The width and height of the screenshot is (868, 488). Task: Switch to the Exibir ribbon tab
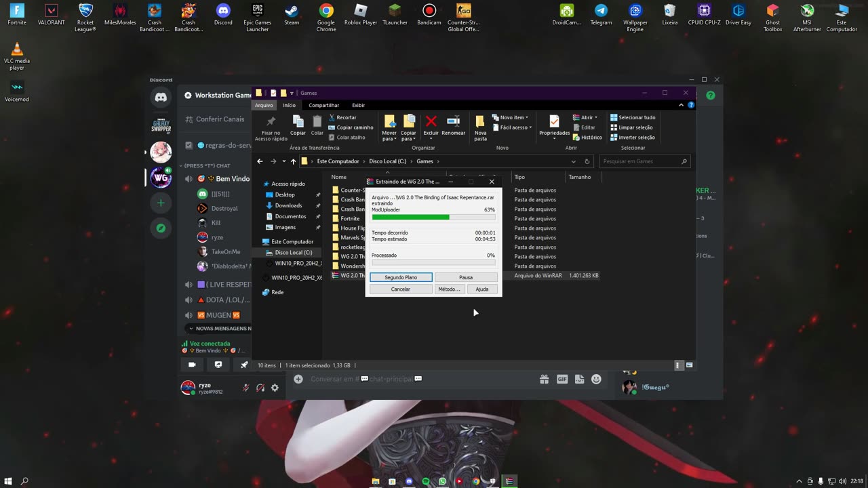pos(358,105)
